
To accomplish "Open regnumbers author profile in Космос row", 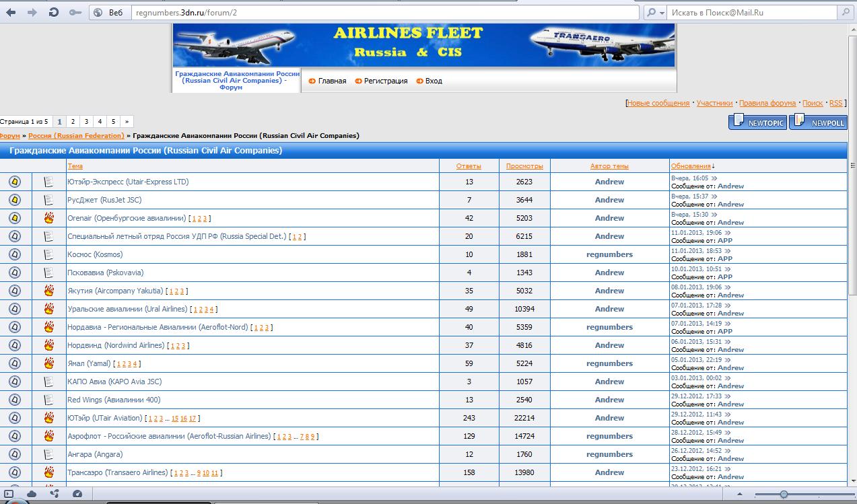I will pyautogui.click(x=609, y=254).
